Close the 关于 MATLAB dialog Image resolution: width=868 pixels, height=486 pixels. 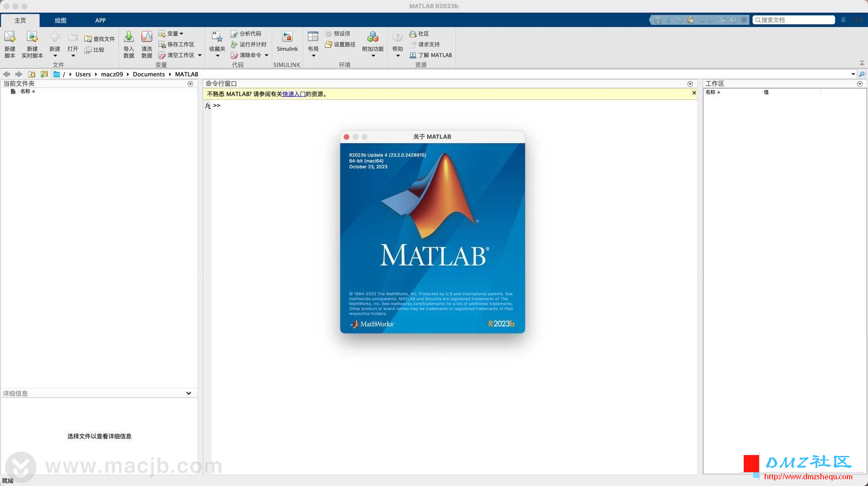346,137
